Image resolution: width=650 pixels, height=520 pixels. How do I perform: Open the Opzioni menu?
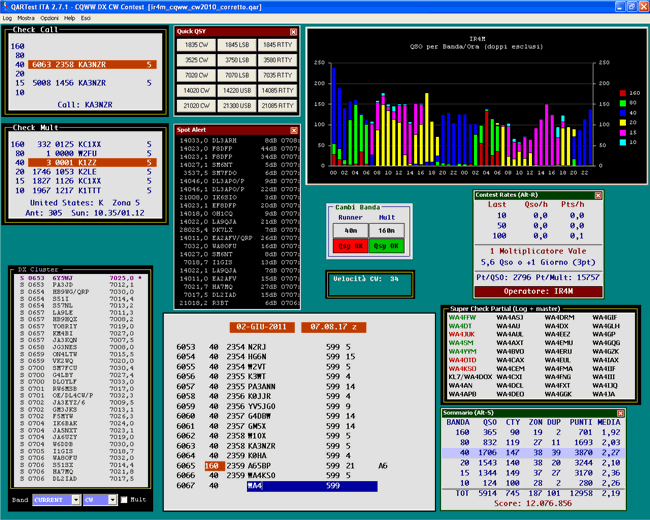[49, 18]
